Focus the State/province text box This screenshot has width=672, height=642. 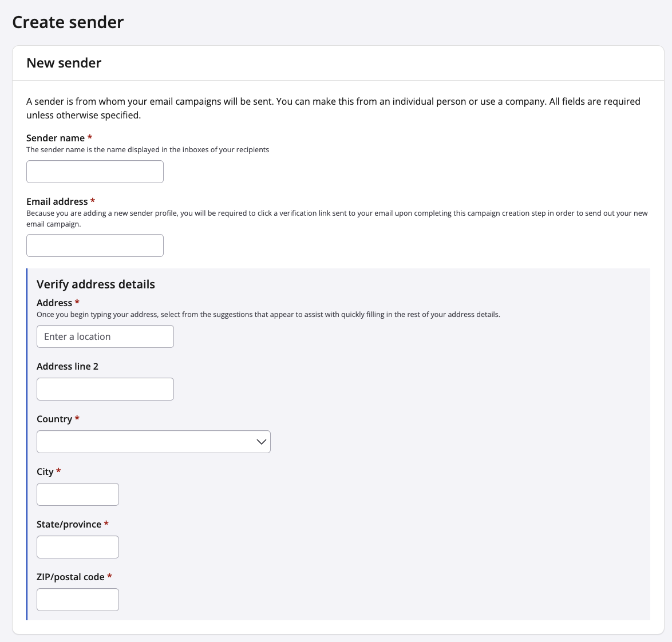[78, 547]
